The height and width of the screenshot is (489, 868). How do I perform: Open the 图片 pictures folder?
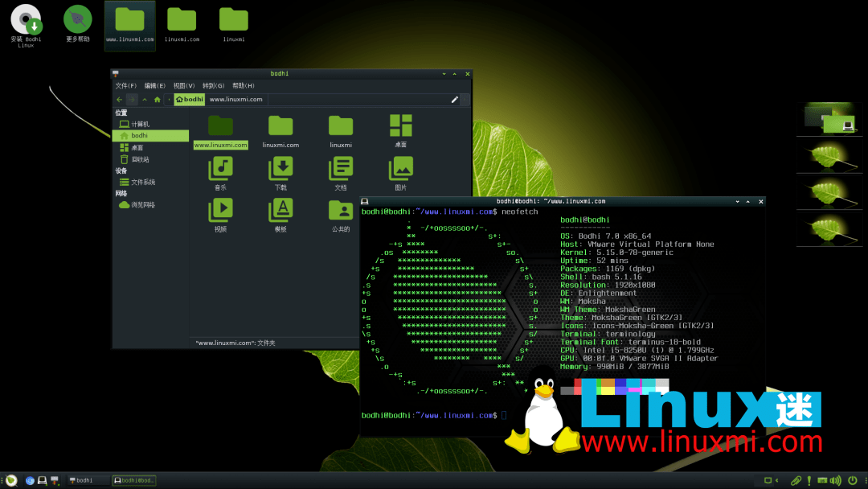click(400, 169)
